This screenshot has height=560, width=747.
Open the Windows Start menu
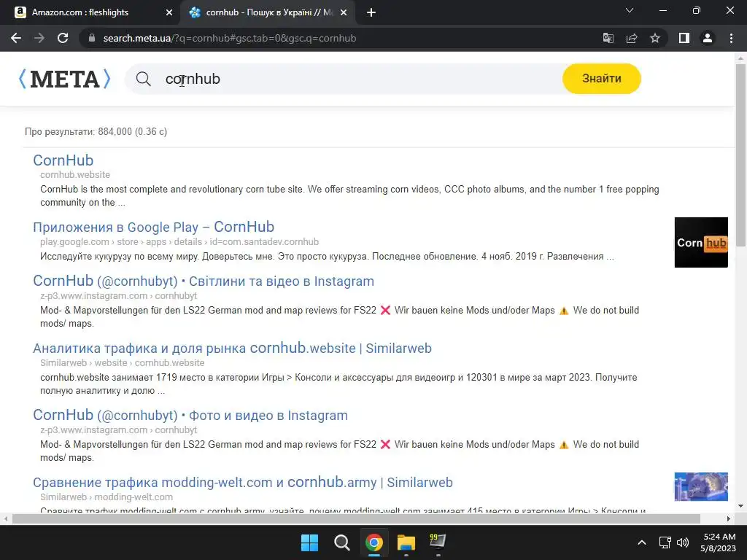coord(309,542)
